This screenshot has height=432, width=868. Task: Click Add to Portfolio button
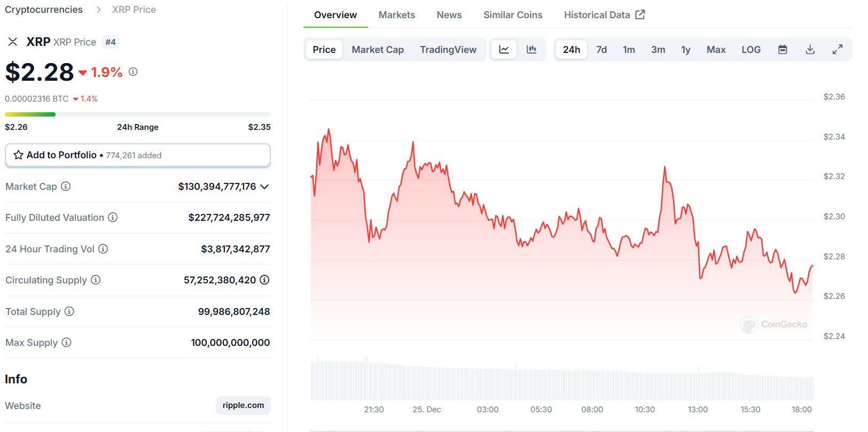[x=138, y=155]
